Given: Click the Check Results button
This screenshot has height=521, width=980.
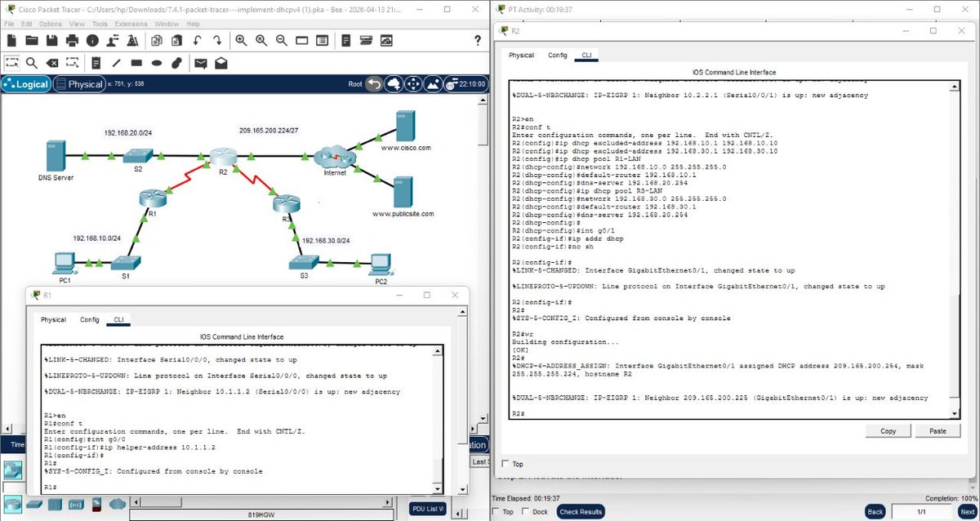Looking at the screenshot, I should [x=581, y=512].
